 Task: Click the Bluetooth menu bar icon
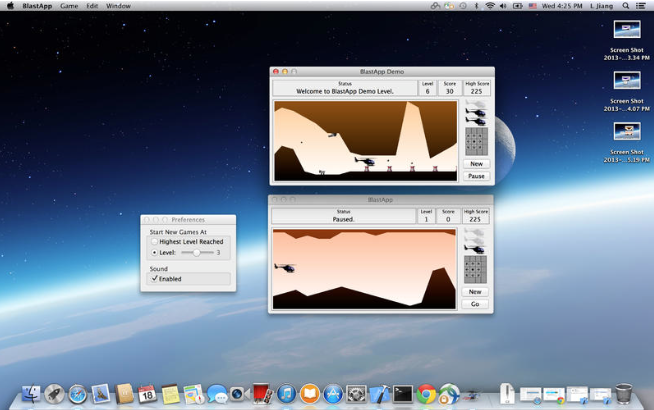click(x=477, y=6)
